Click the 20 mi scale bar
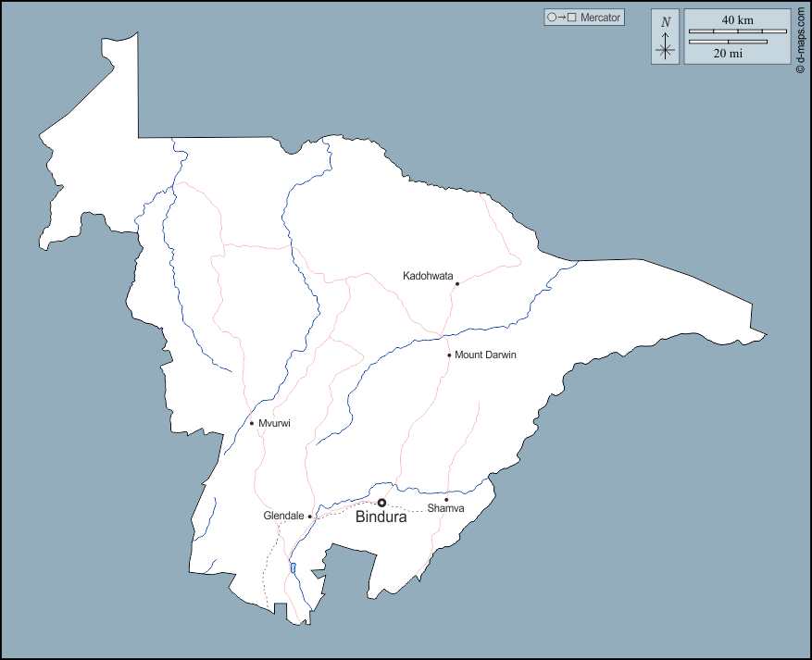This screenshot has width=812, height=660. click(x=728, y=42)
